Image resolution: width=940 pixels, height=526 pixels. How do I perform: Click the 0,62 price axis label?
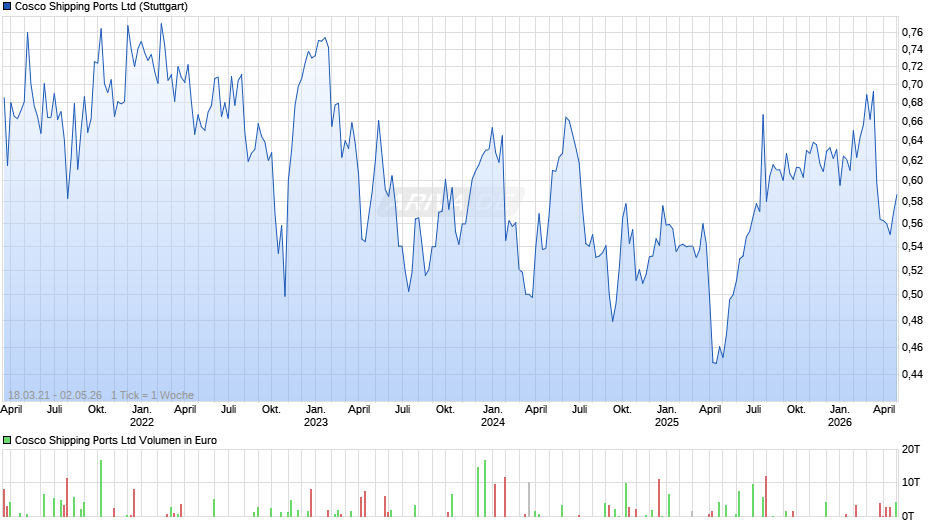[x=912, y=160]
